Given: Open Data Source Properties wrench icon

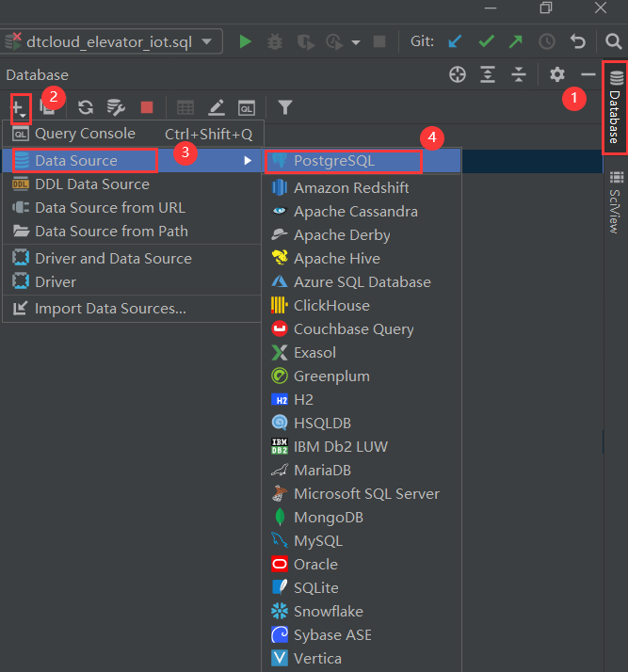Looking at the screenshot, I should pyautogui.click(x=116, y=107).
